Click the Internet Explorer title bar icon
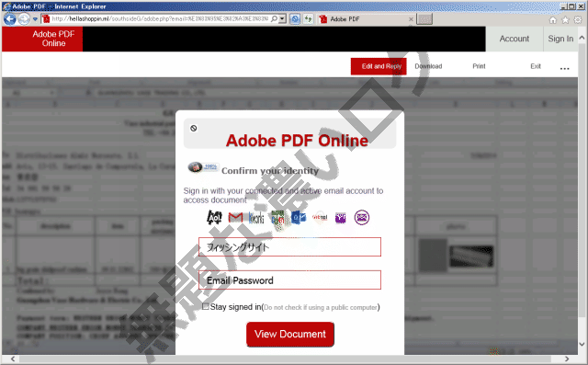 [6, 6]
